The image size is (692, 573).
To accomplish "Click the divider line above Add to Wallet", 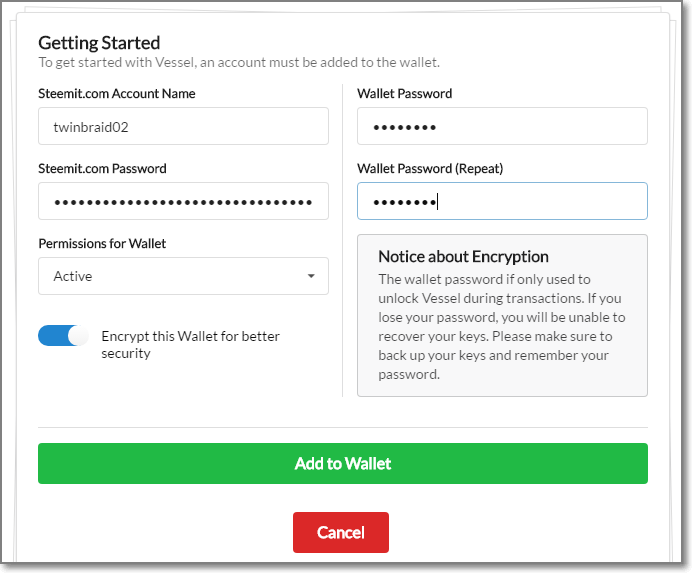I will point(343,428).
